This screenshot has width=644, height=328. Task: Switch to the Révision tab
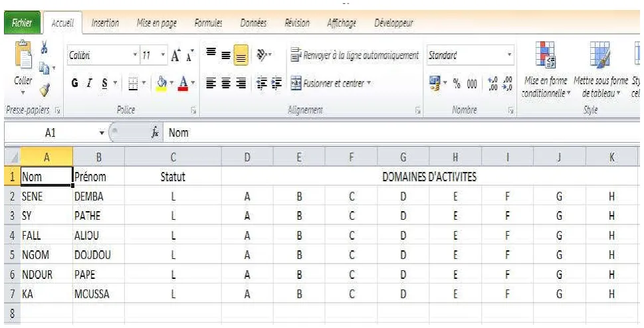pyautogui.click(x=297, y=23)
